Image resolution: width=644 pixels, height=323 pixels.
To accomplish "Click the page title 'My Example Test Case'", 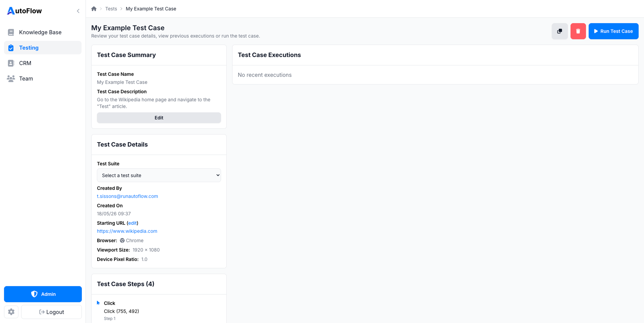I will coord(128,28).
